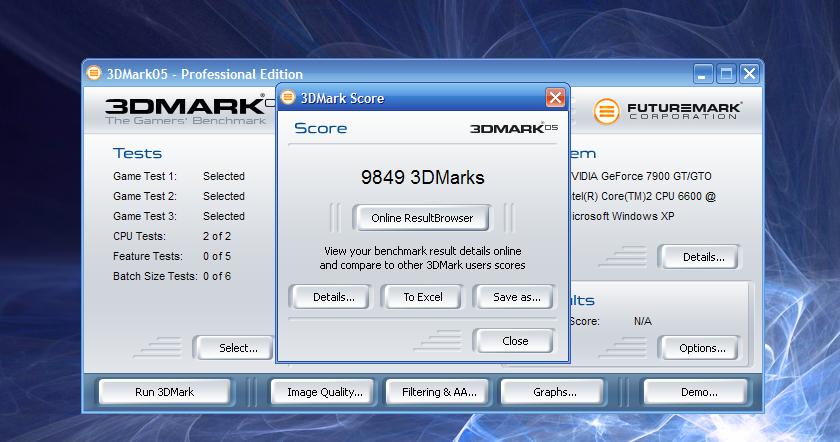Click the '2 of 2' CPU tests value
The width and height of the screenshot is (840, 442).
click(216, 236)
